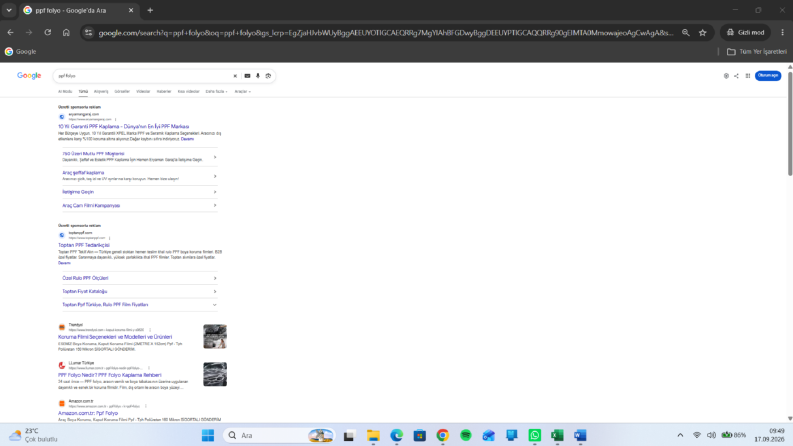The width and height of the screenshot is (793, 446).
Task: Click the share icon near the Google apps grid
Action: point(736,76)
